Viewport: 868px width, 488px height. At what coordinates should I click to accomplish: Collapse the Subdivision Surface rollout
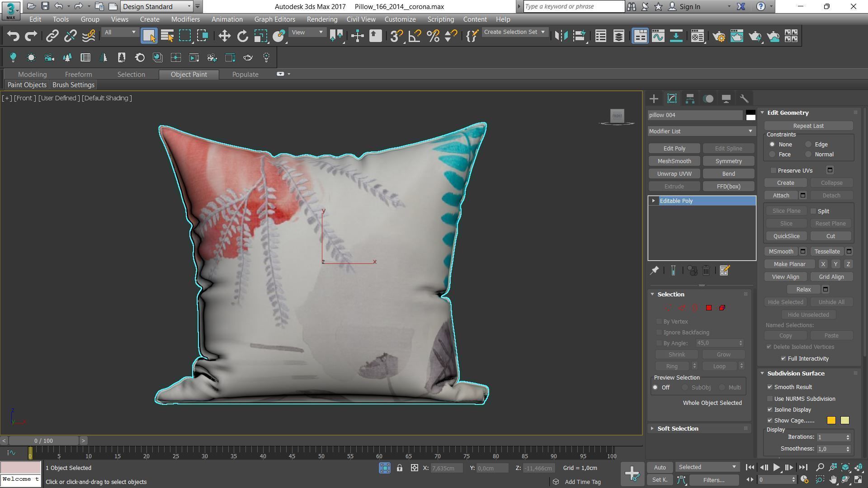coord(796,374)
